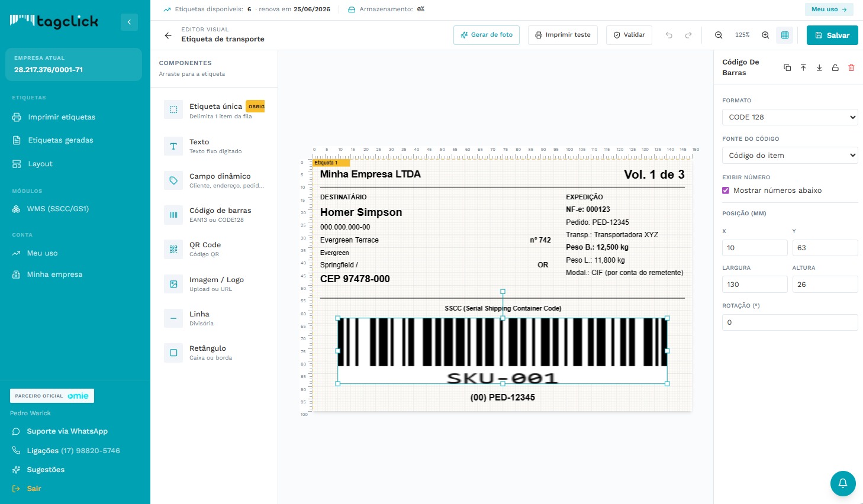Bring the barcode element to front
Screen dimensions: 863x504
(x=803, y=67)
